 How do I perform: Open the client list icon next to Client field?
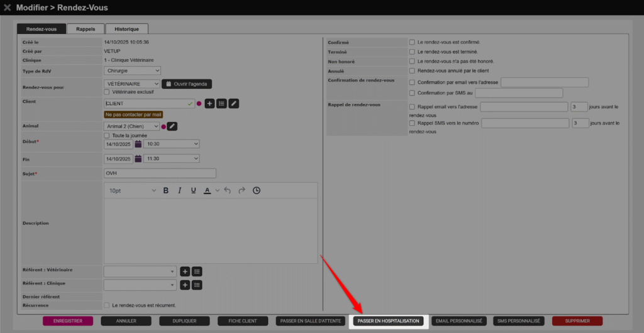coord(221,103)
